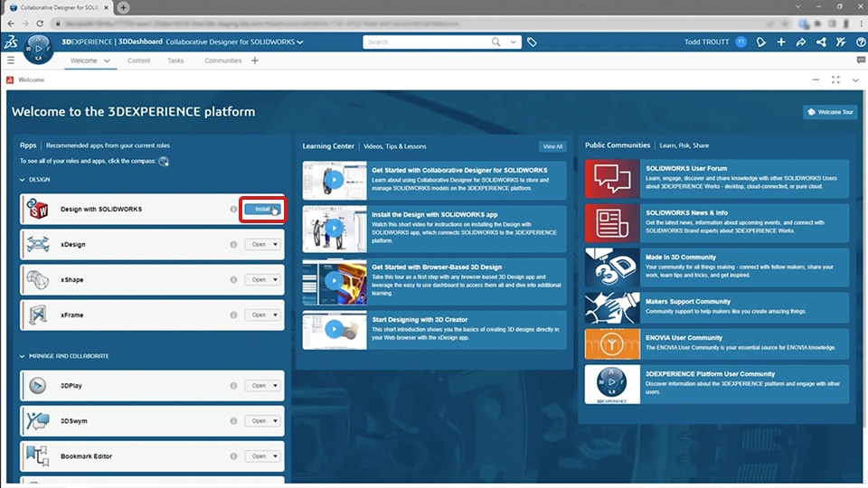Open the SOLIDWORKS User Forum community
The width and height of the screenshot is (868, 488).
tap(716, 179)
